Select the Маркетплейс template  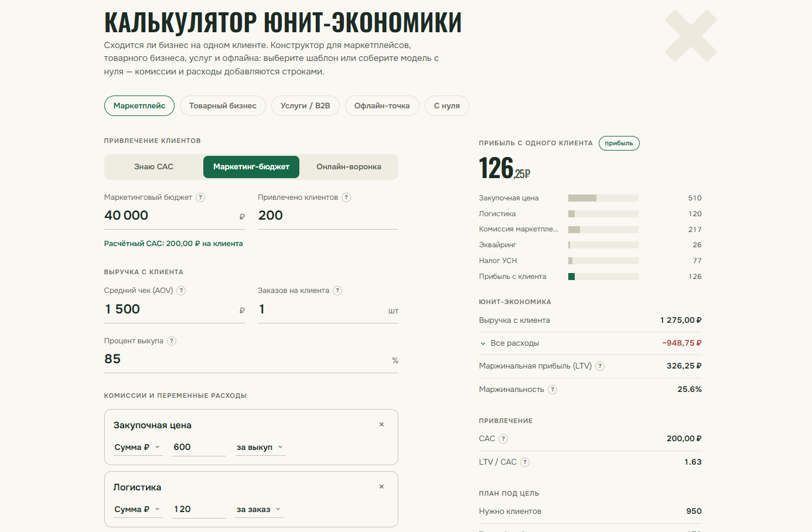[139, 106]
